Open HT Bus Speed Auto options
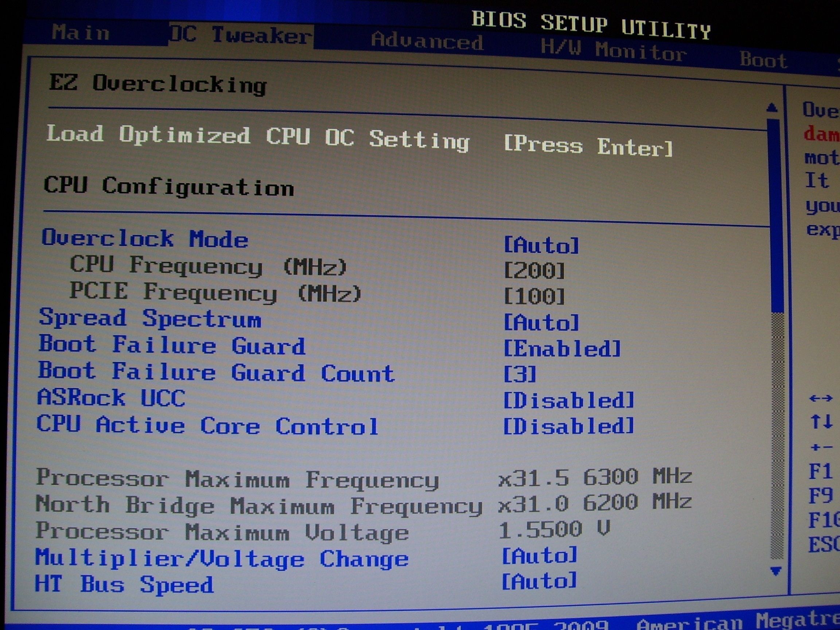The height and width of the screenshot is (630, 840). coord(540,581)
